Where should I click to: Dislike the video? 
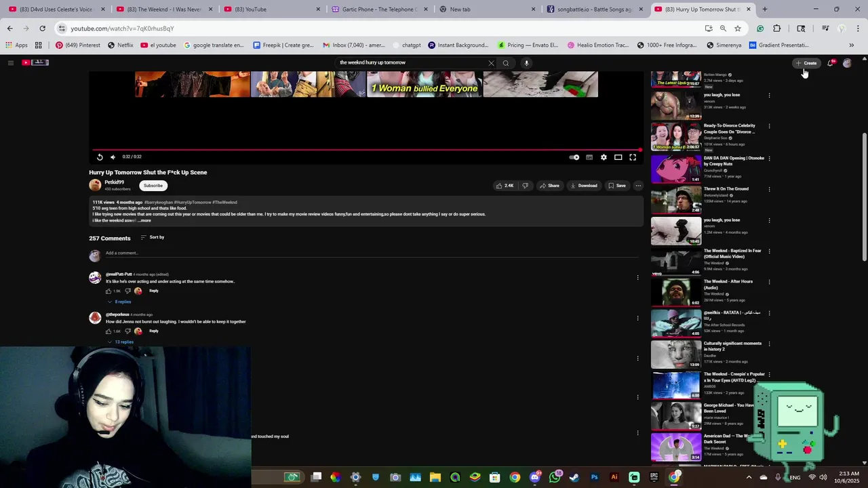525,186
